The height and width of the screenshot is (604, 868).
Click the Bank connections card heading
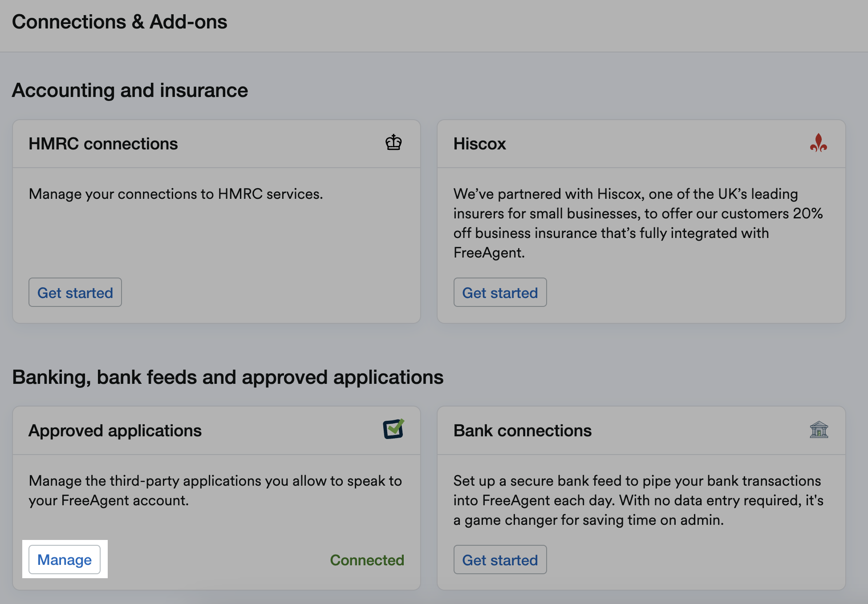(x=522, y=431)
